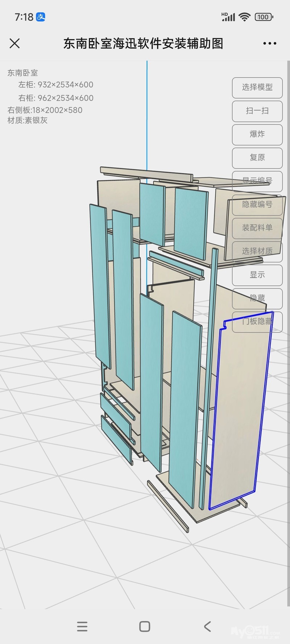Trigger the 爆炸 exploded view button

257,134
